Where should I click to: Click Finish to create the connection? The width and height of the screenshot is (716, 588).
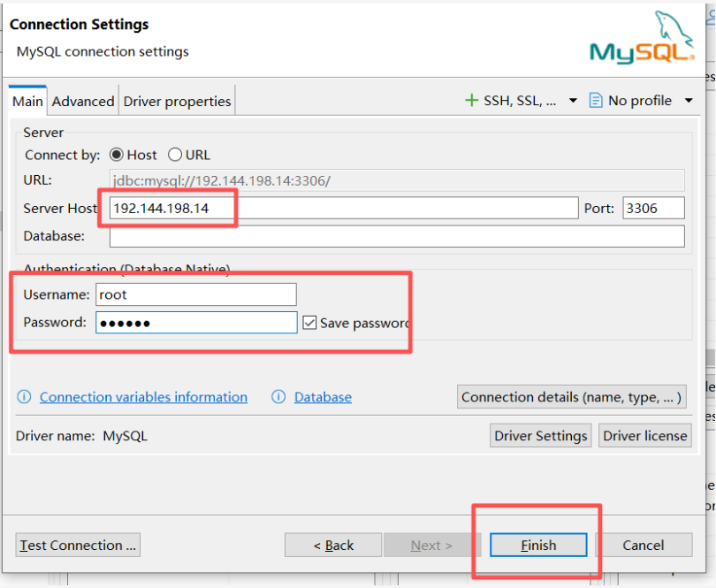click(x=538, y=545)
